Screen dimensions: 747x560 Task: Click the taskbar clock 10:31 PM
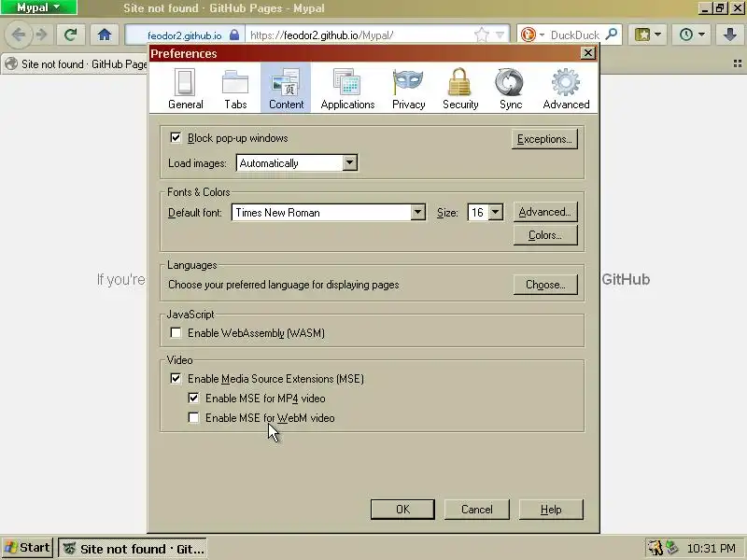(x=711, y=549)
